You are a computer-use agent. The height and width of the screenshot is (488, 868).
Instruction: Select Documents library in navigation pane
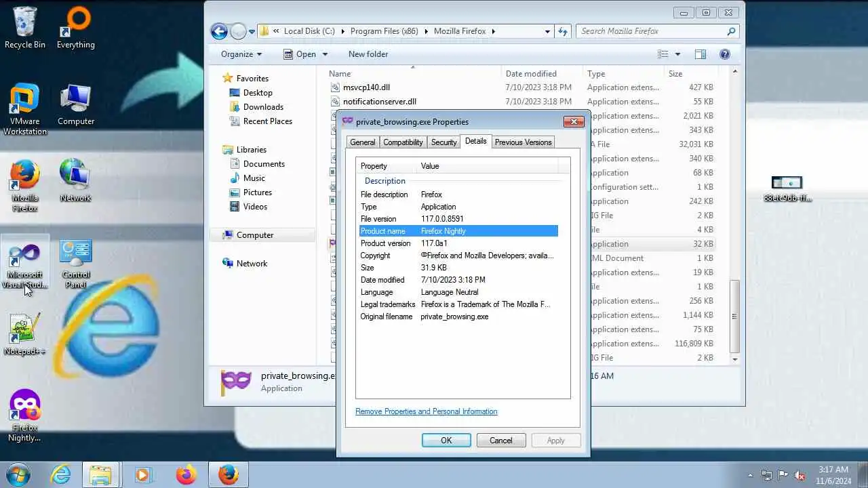click(x=264, y=164)
